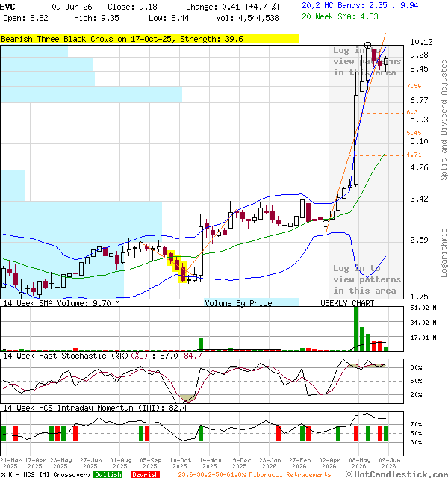Click the 4.71 Fibonacci retracement label
The width and height of the screenshot is (448, 478).
(414, 155)
